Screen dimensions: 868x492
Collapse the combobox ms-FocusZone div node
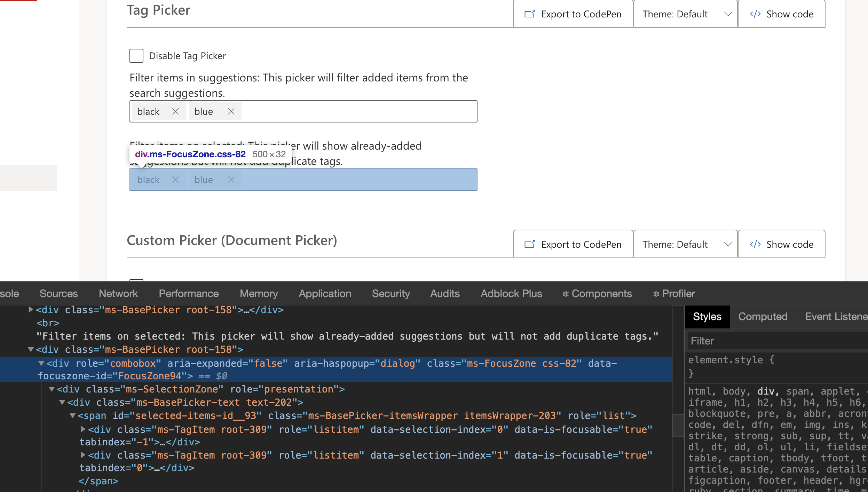tap(41, 363)
